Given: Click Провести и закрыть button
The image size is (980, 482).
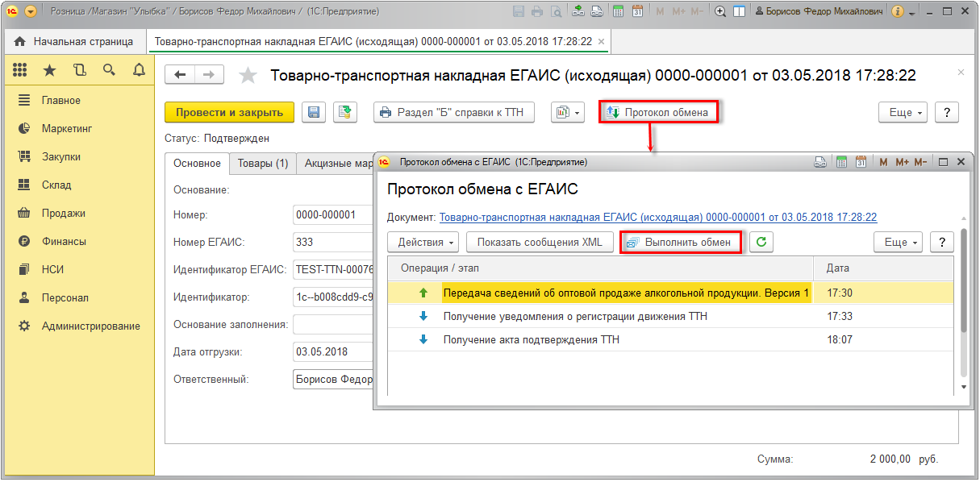Looking at the screenshot, I should tap(230, 113).
